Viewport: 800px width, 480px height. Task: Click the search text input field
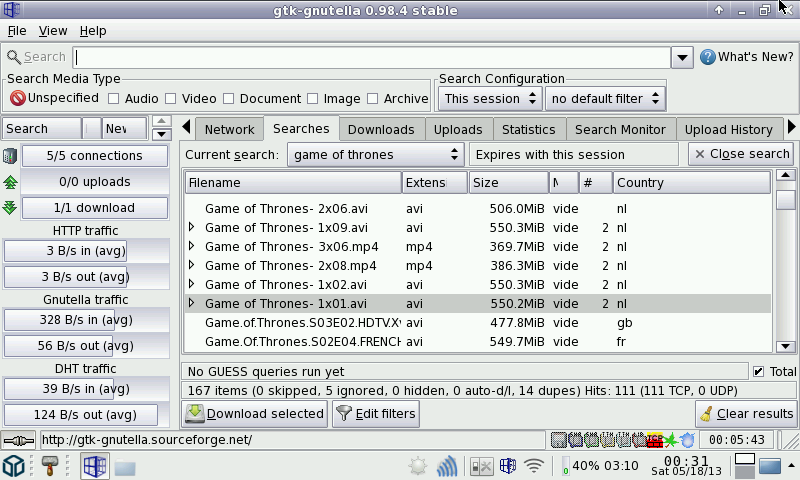[371, 57]
